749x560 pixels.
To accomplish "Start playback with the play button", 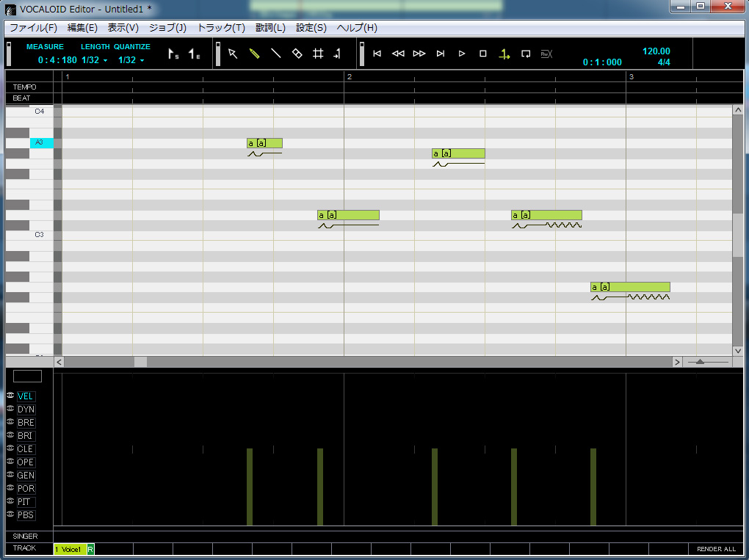I will pos(461,54).
